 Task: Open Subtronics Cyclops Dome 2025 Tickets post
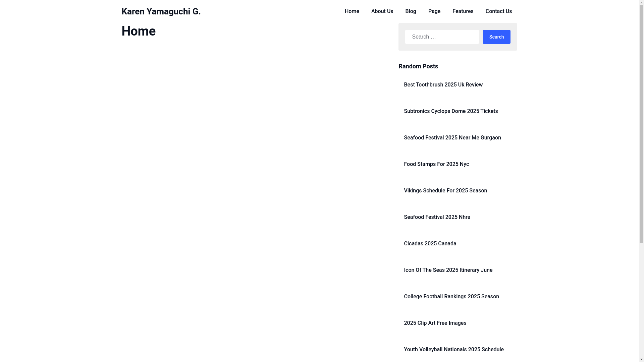pyautogui.click(x=451, y=111)
